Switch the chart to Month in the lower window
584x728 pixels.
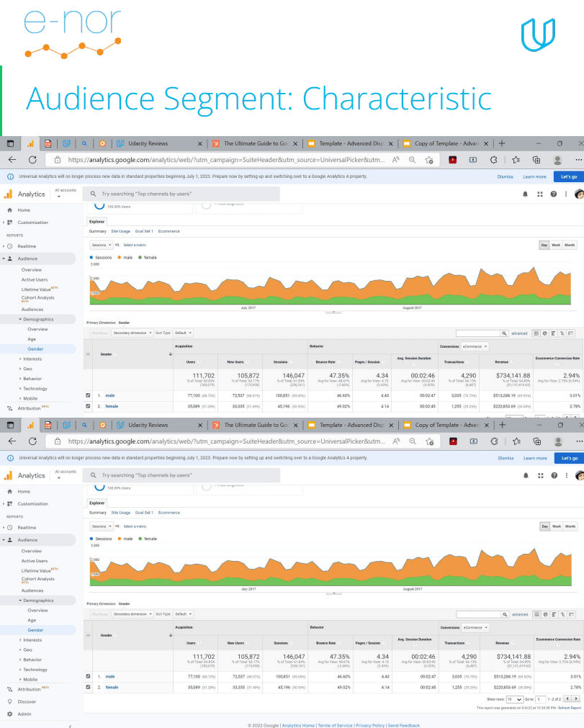click(570, 526)
